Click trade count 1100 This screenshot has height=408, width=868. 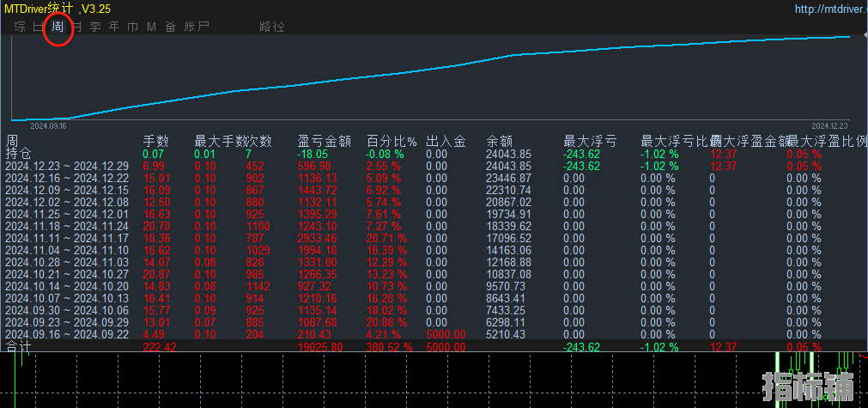258,226
